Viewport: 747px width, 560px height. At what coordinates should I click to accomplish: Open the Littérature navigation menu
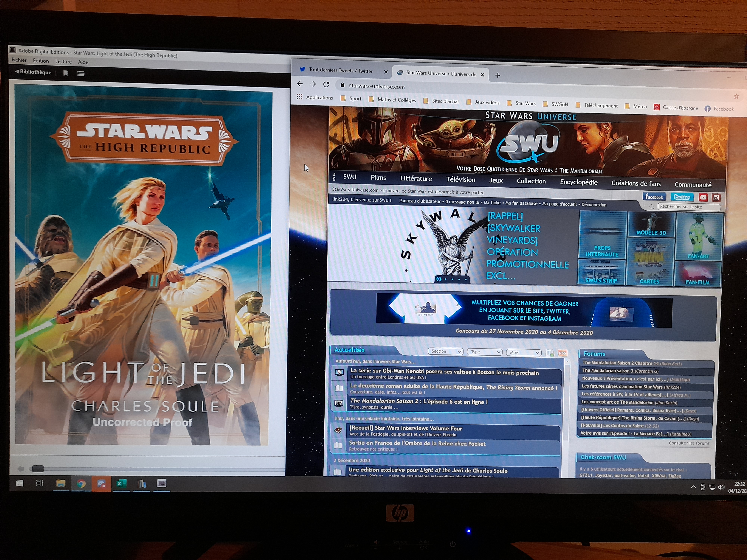pyautogui.click(x=416, y=179)
